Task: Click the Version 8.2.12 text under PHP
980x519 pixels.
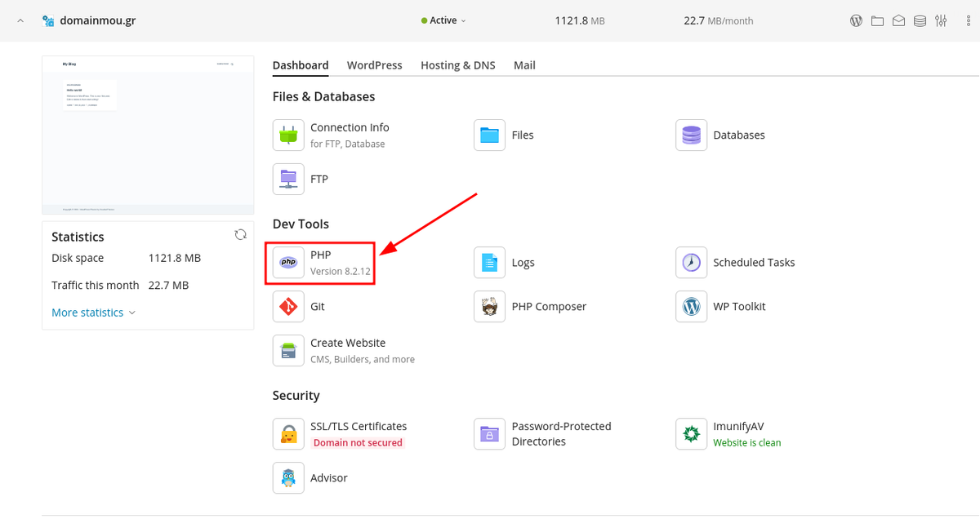Action: (x=341, y=271)
